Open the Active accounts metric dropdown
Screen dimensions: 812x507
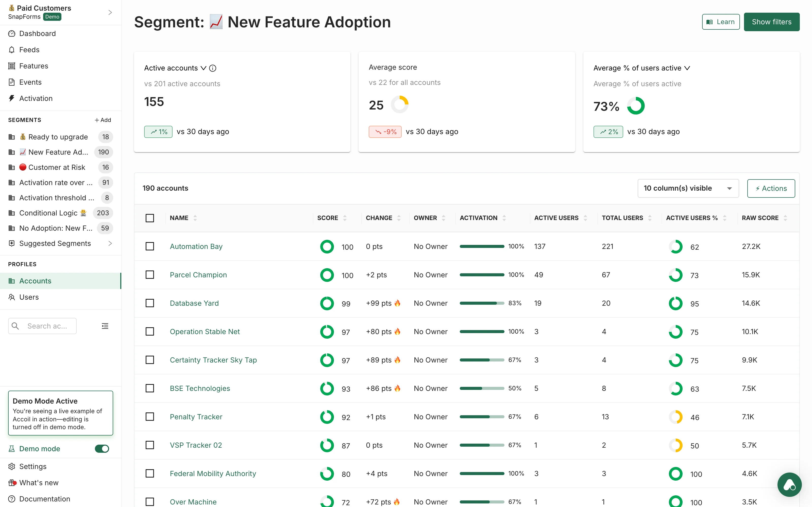tap(203, 68)
